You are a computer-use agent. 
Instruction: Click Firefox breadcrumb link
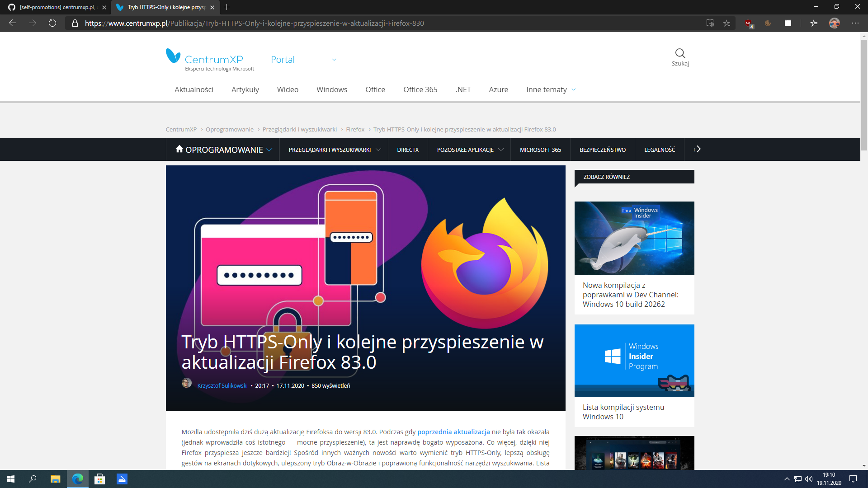coord(355,129)
